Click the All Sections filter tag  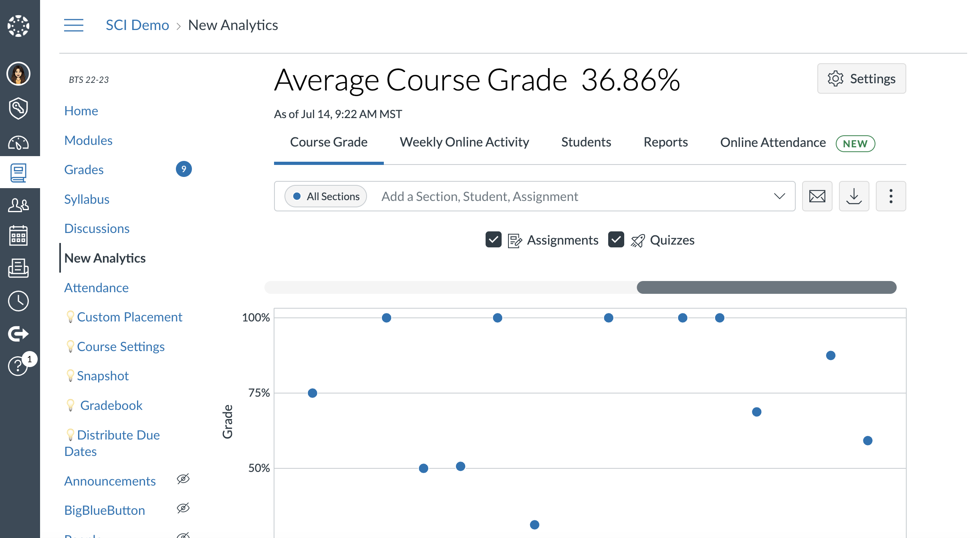point(325,196)
